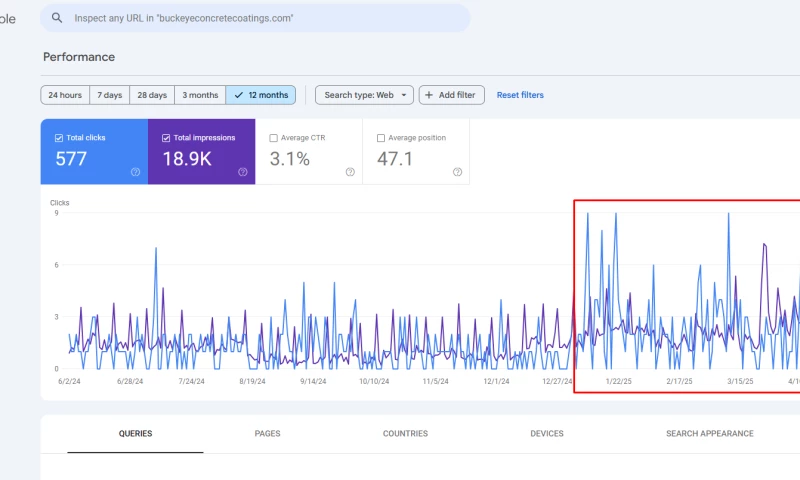Click help icon on Average position card

(457, 172)
